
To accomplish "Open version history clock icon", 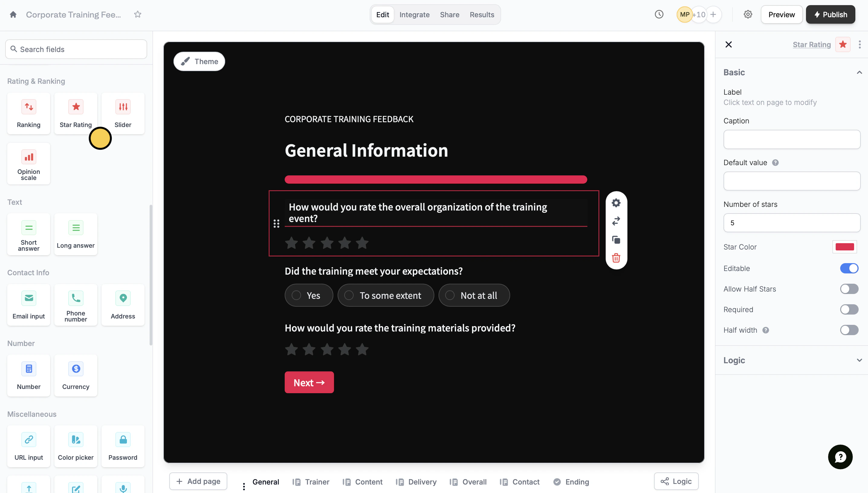I will tap(659, 15).
